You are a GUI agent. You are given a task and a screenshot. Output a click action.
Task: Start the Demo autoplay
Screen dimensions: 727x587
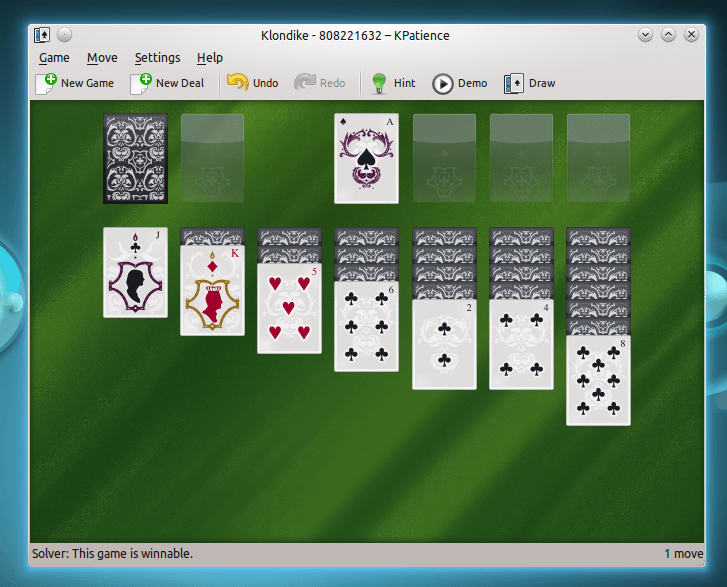pyautogui.click(x=442, y=83)
